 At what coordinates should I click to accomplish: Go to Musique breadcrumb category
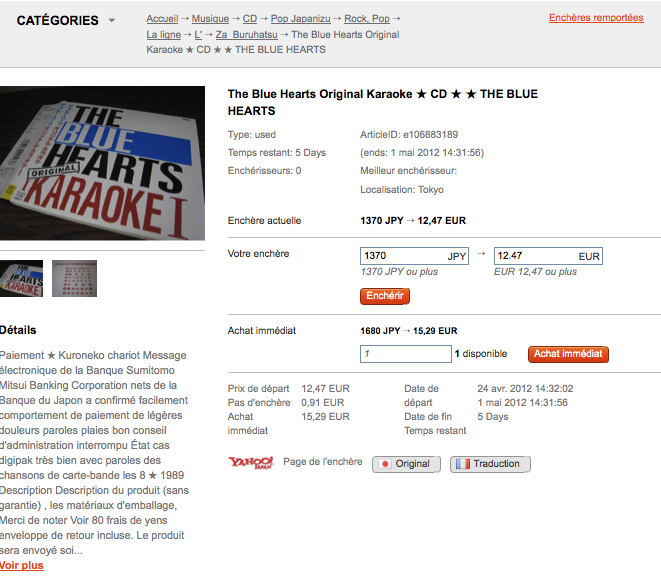[x=210, y=19]
